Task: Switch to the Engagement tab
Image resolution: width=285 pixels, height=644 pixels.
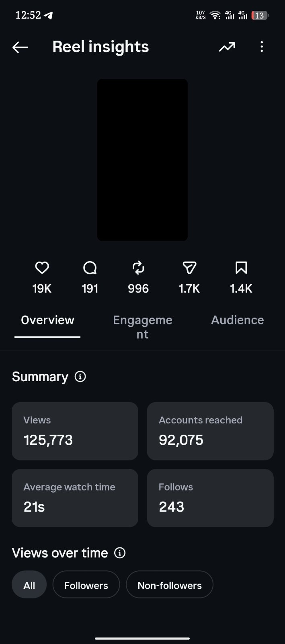Action: coord(142,327)
